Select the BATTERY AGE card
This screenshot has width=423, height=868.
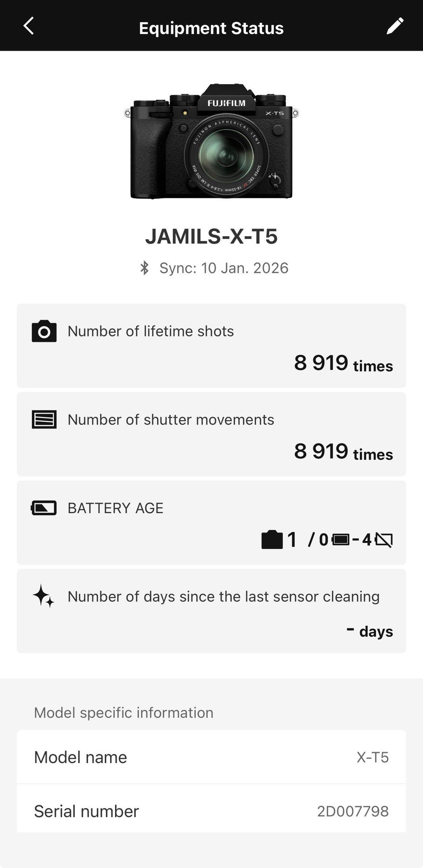pyautogui.click(x=211, y=522)
